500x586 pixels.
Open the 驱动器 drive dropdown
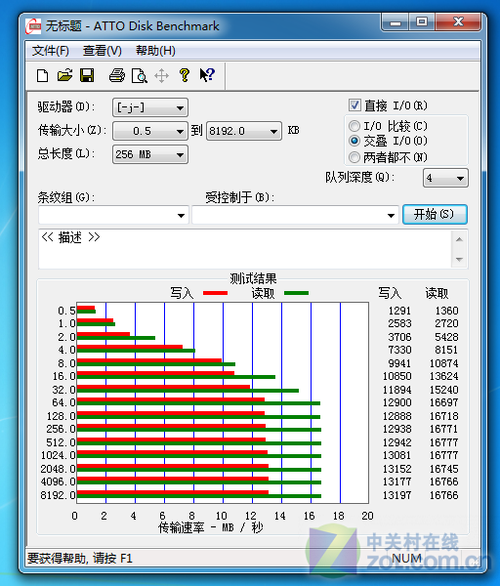(150, 108)
